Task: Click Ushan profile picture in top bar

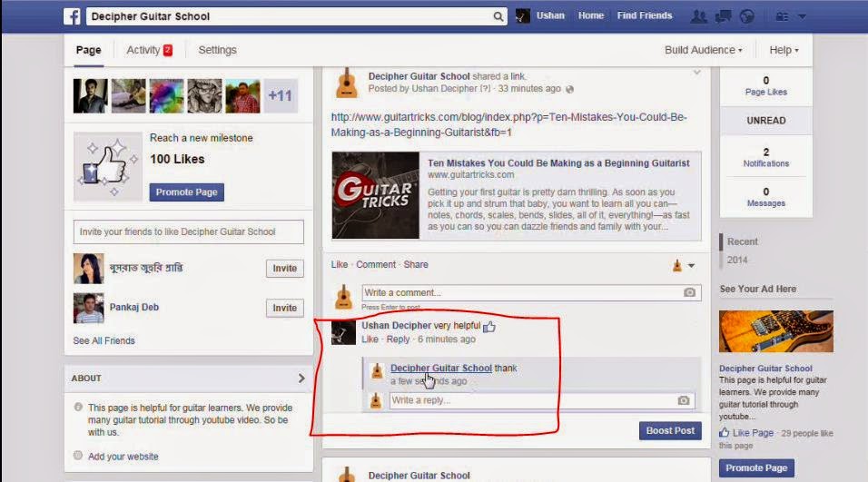Action: tap(523, 16)
